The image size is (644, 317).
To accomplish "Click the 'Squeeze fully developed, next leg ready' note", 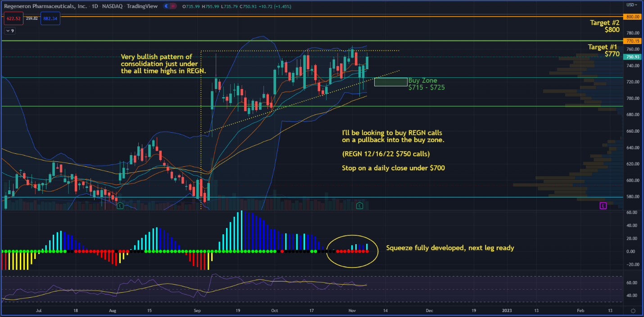I will coord(450,248).
